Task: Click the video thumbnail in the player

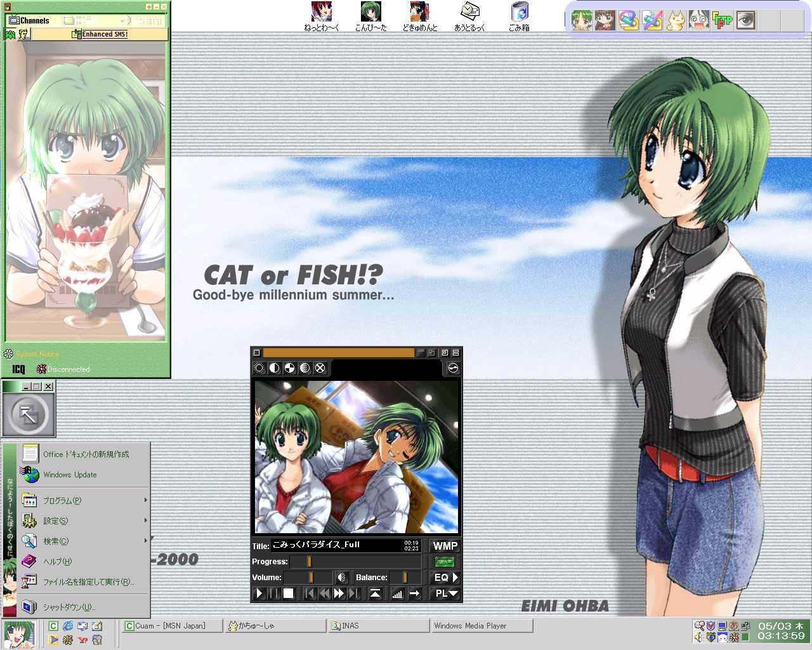Action: (x=357, y=456)
